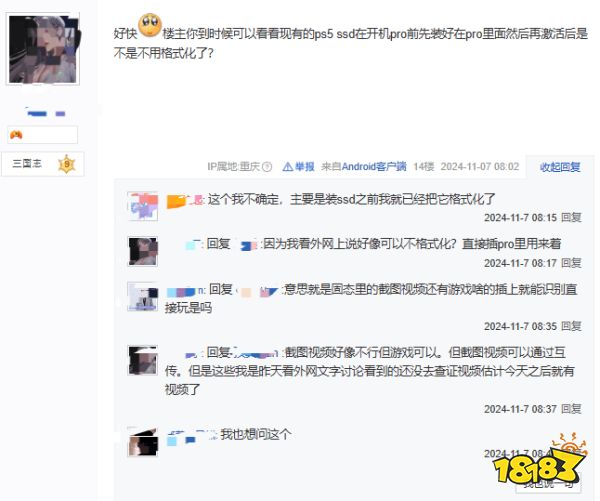Screen dimensions: 600x501
Task: Click the googly-eyed emoji in post
Action: tap(150, 25)
